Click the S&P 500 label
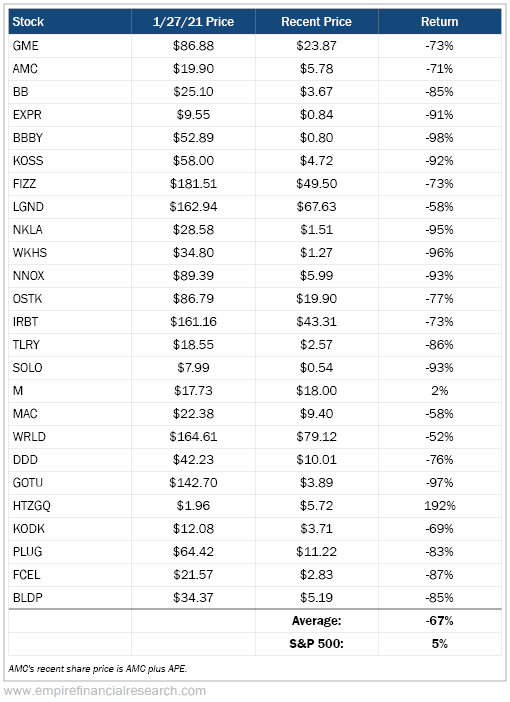 (x=316, y=644)
